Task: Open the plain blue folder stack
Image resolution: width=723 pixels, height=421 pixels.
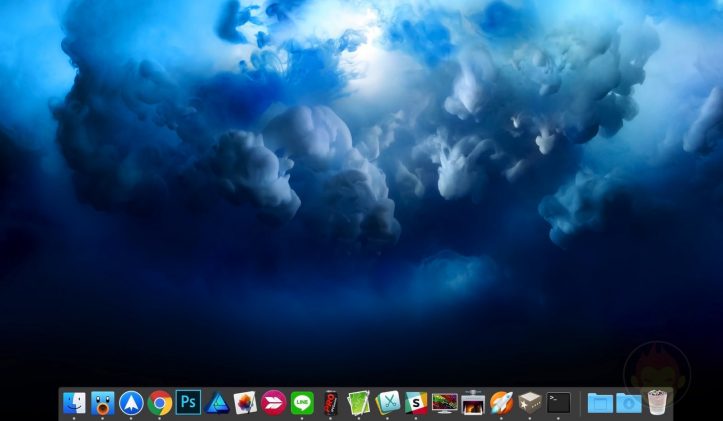Action: click(x=600, y=403)
